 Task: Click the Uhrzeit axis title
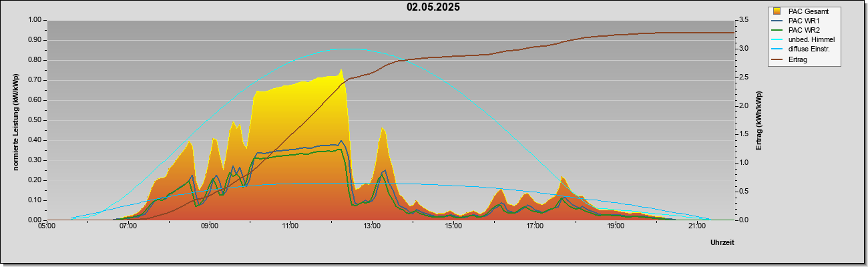click(x=722, y=243)
